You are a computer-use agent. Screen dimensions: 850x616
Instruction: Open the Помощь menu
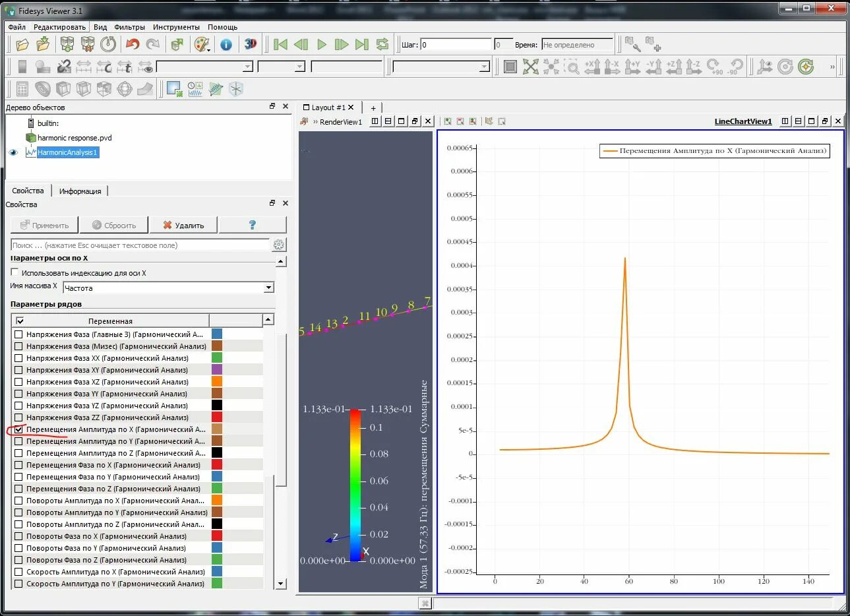(x=222, y=27)
